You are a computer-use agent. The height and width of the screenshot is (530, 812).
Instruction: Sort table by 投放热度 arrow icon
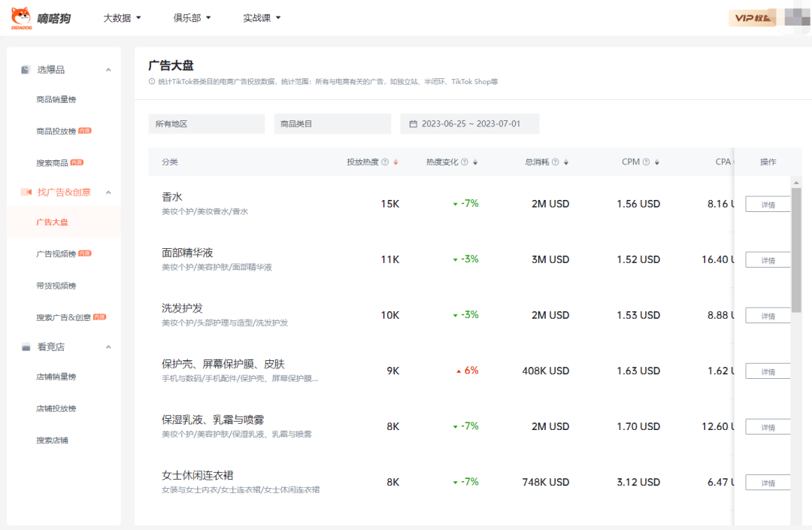click(395, 162)
